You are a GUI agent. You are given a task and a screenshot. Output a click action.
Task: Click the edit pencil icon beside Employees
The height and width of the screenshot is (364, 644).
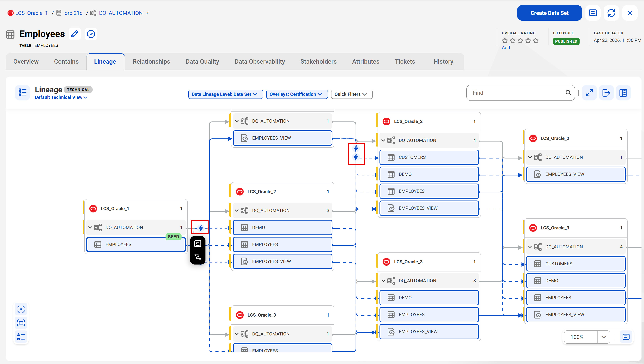point(75,34)
